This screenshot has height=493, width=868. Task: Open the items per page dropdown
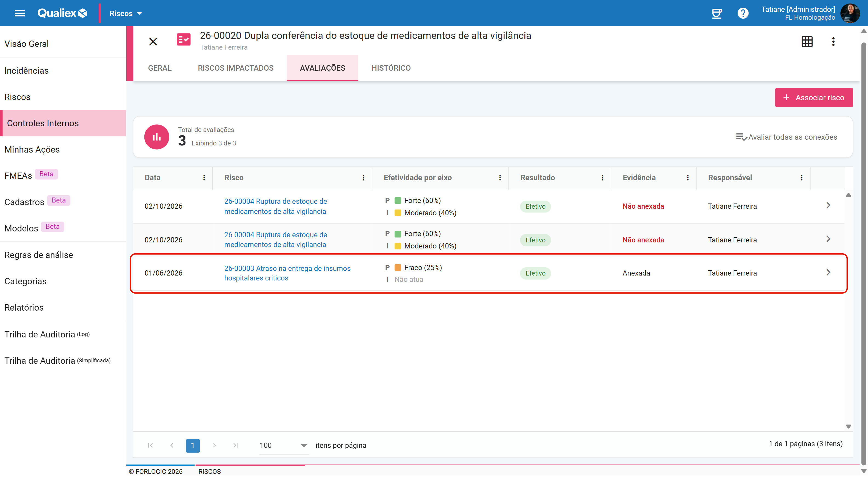(x=284, y=445)
